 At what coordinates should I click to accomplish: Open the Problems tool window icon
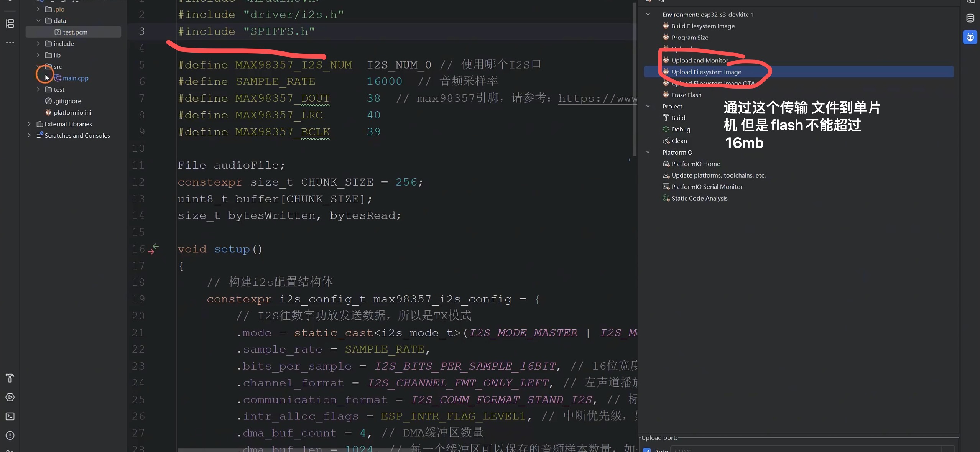[10, 436]
